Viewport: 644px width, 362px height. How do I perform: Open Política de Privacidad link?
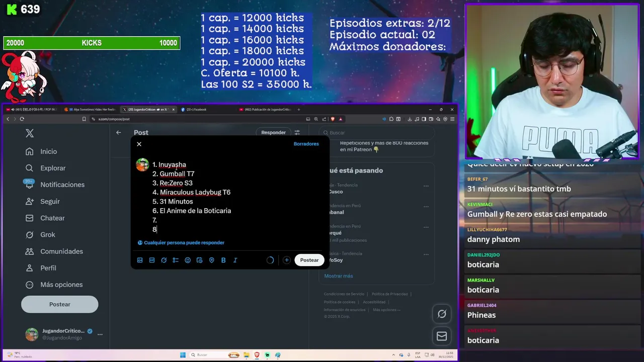[389, 294]
